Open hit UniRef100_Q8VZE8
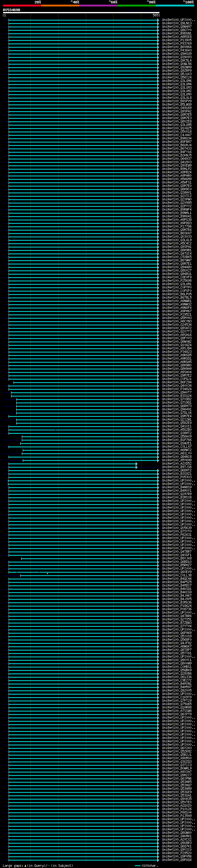The width and height of the screenshot is (197, 868). coord(177,121)
